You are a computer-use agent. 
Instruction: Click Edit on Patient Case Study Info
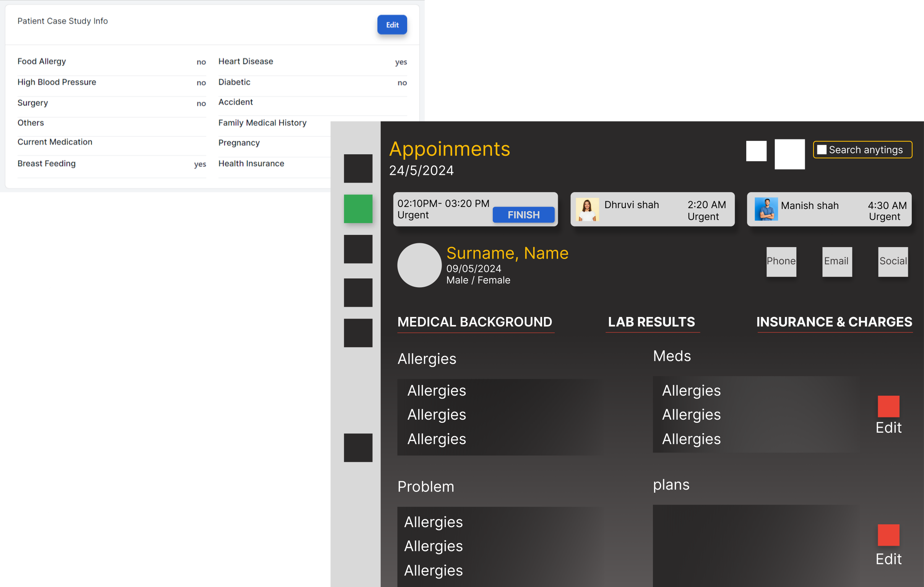[392, 24]
